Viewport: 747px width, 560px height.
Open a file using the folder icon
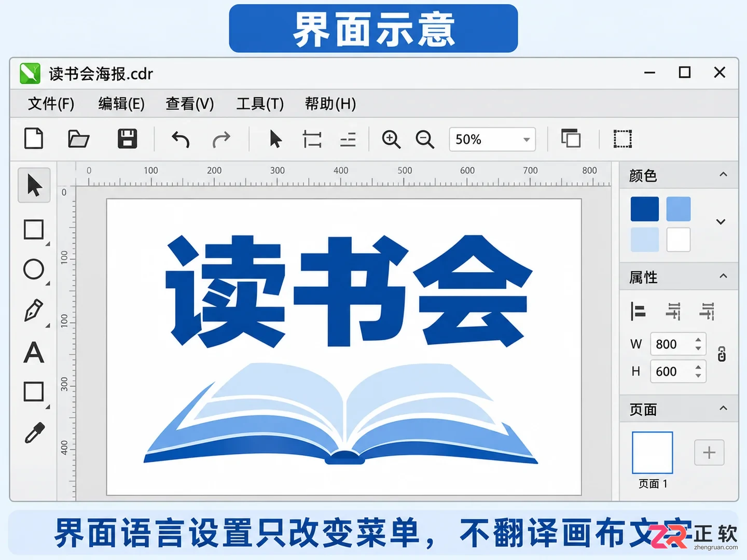pos(78,139)
